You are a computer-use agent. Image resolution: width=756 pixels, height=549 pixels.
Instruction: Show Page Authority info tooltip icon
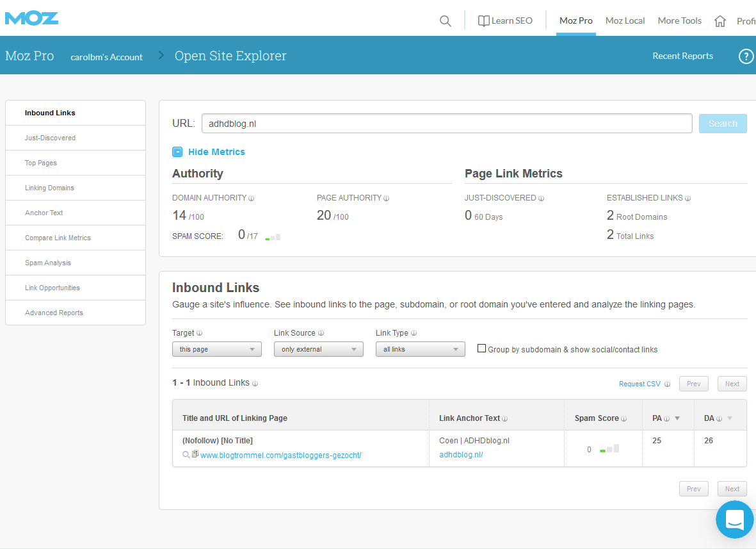coord(386,199)
